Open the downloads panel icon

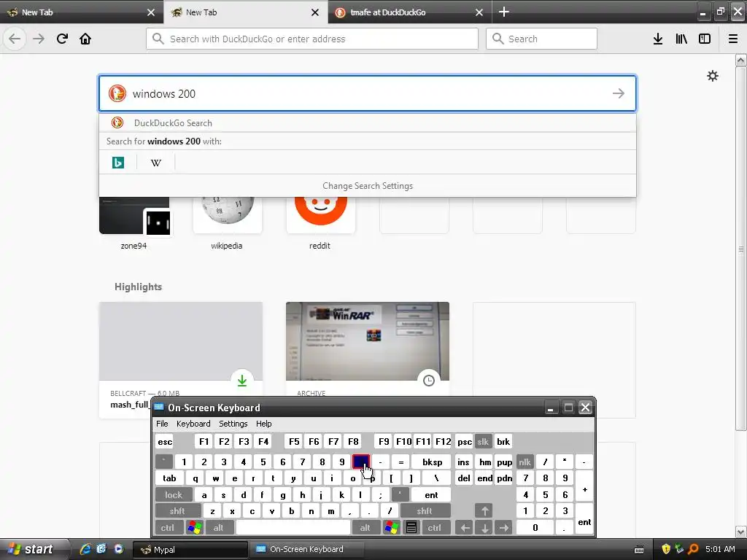[x=658, y=39]
